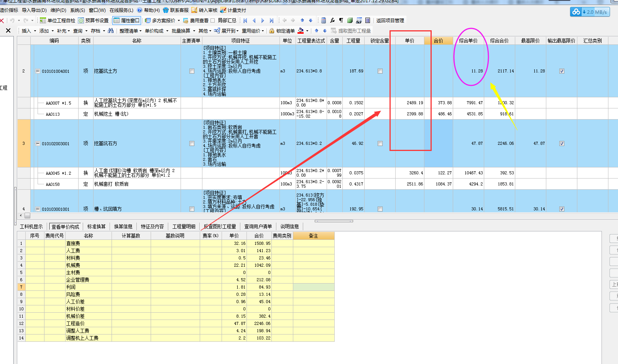Click 返回项目管理 button
The image size is (618, 364).
(x=390, y=20)
